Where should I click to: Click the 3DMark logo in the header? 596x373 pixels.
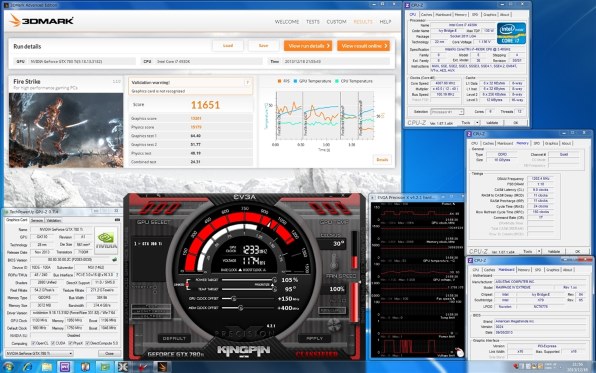pyautogui.click(x=42, y=21)
